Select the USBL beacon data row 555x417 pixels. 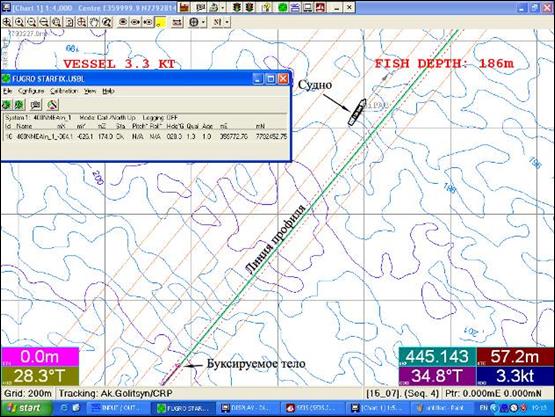[146, 136]
